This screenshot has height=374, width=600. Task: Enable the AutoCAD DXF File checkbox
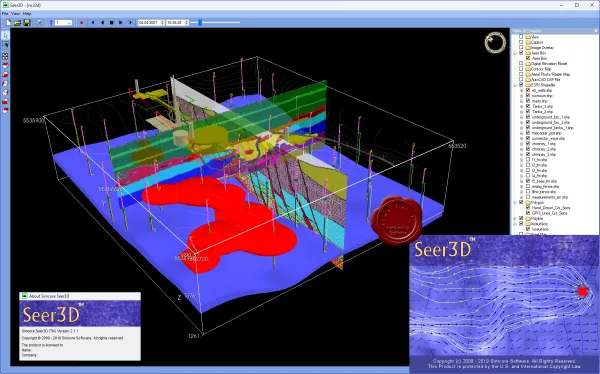click(521, 80)
